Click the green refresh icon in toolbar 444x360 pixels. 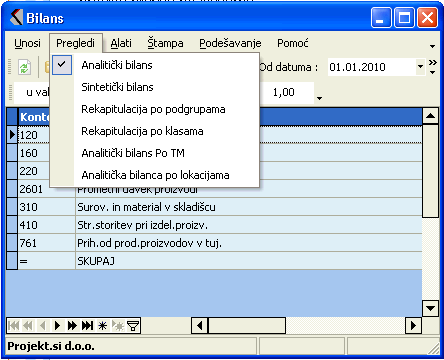coord(24,67)
